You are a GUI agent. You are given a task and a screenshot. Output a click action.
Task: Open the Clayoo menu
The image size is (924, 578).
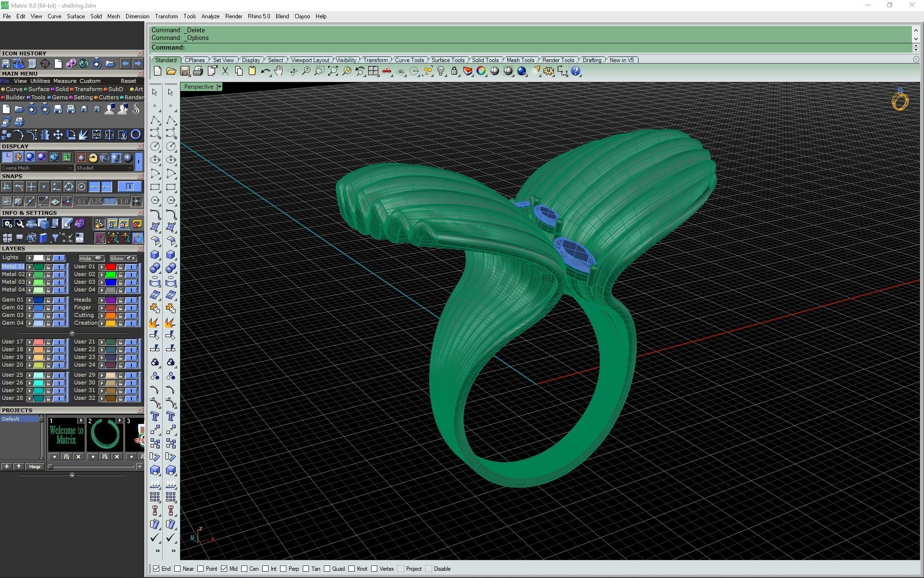[x=302, y=16]
